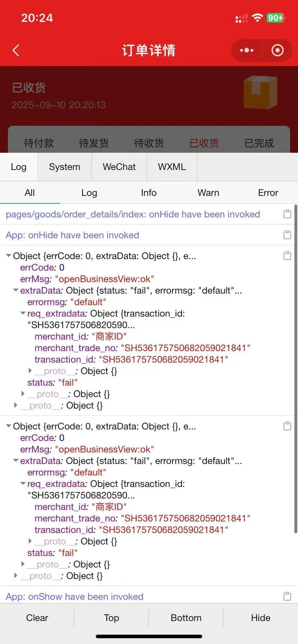The height and width of the screenshot is (644, 298).
Task: Select the 待发货 order status step
Action: [x=94, y=143]
